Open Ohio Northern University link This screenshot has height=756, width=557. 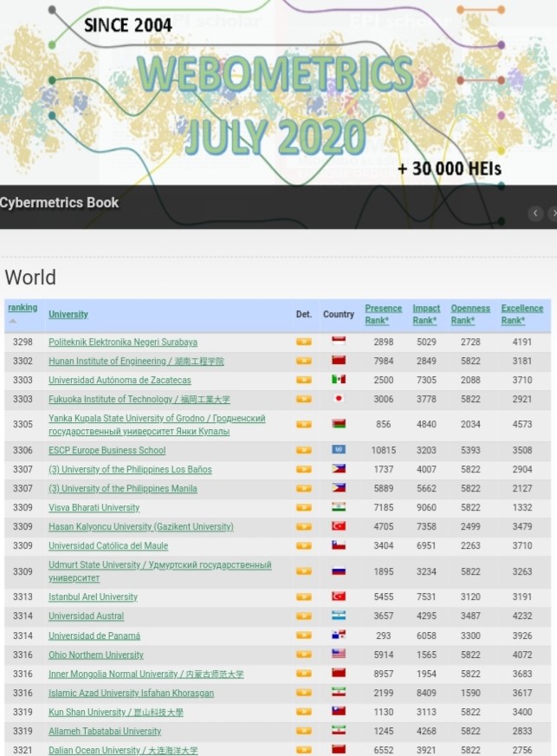[x=96, y=655]
